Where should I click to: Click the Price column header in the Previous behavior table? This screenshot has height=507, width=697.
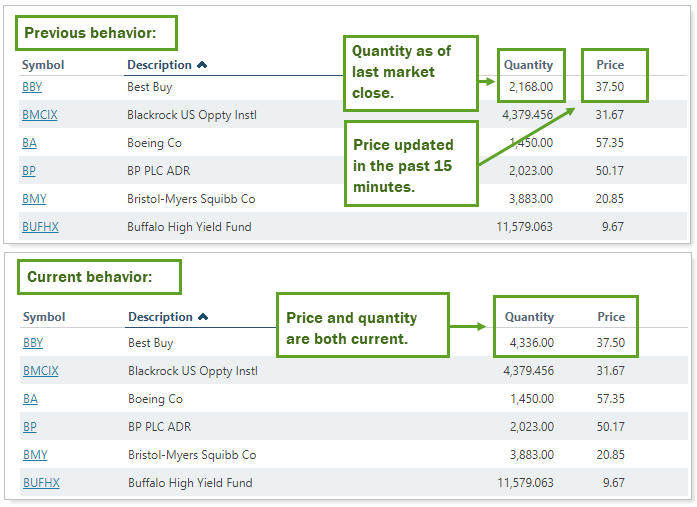pyautogui.click(x=610, y=65)
